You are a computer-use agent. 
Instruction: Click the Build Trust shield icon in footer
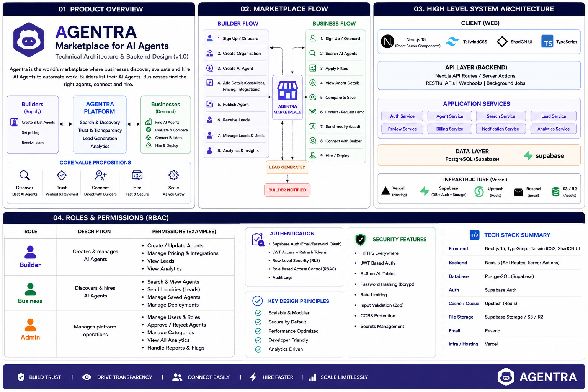coord(21,377)
